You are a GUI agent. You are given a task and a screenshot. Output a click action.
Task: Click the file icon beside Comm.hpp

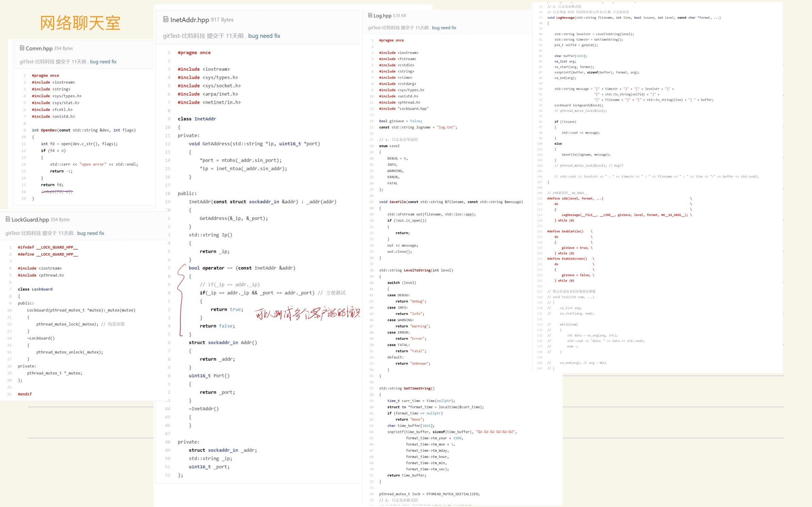(22, 48)
